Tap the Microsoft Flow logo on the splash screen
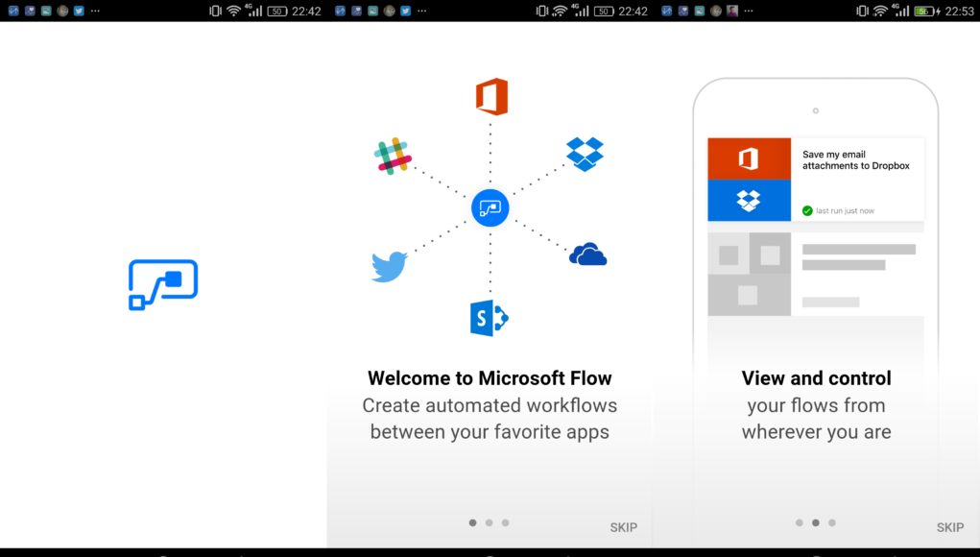Viewport: 980px width, 557px height. pyautogui.click(x=163, y=284)
